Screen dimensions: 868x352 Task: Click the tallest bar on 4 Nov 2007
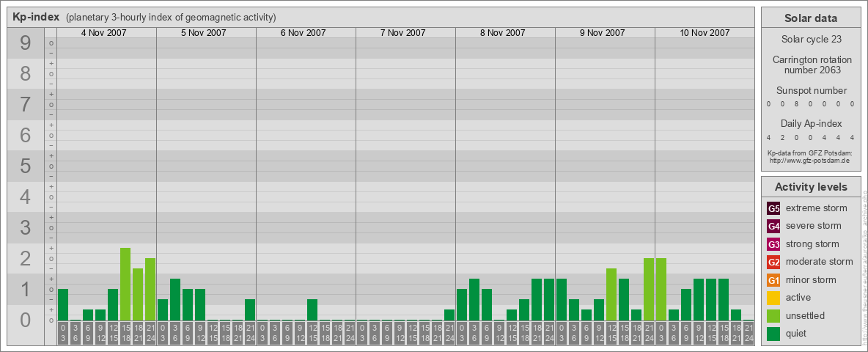point(125,285)
